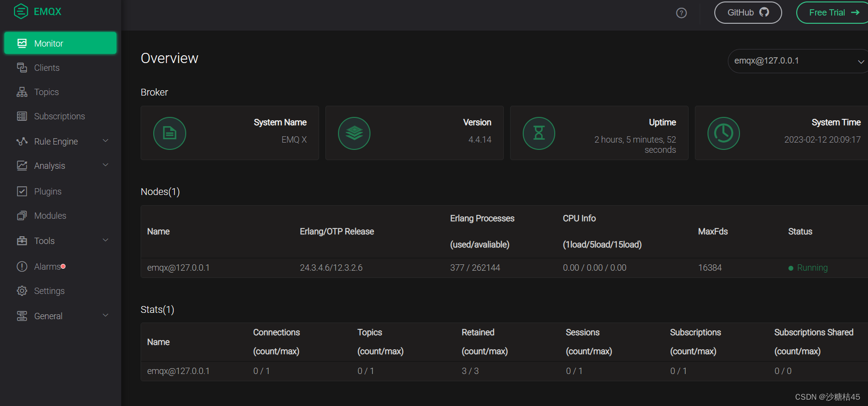Screen dimensions: 868x406
Task: Open the emqx@127.0.0.1 node dropdown
Action: tap(798, 61)
